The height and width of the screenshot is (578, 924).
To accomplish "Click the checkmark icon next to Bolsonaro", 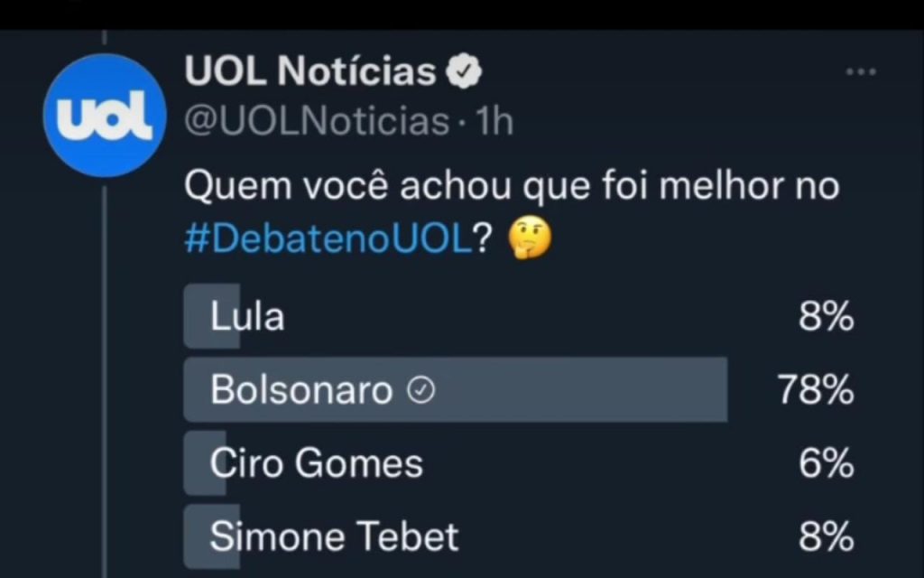I will 421,390.
